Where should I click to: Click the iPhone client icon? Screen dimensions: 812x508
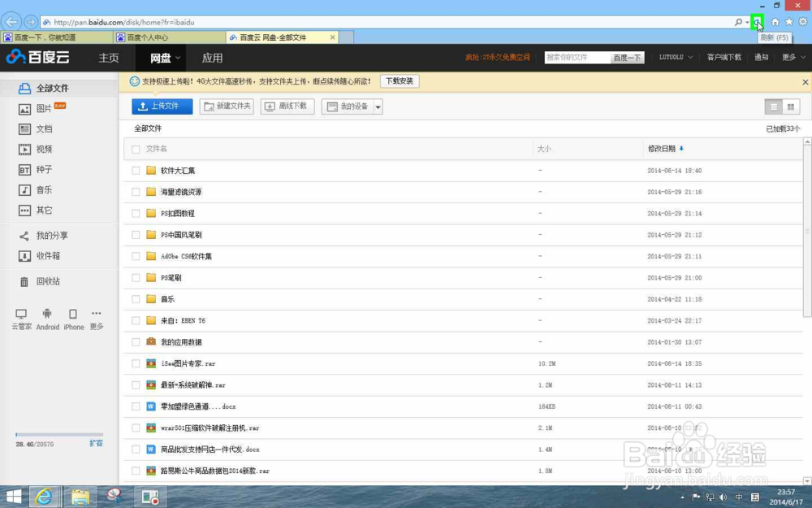pos(73,314)
